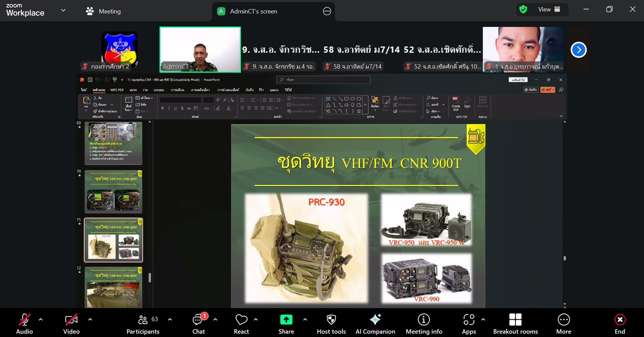Open Breakout rooms

[515, 324]
